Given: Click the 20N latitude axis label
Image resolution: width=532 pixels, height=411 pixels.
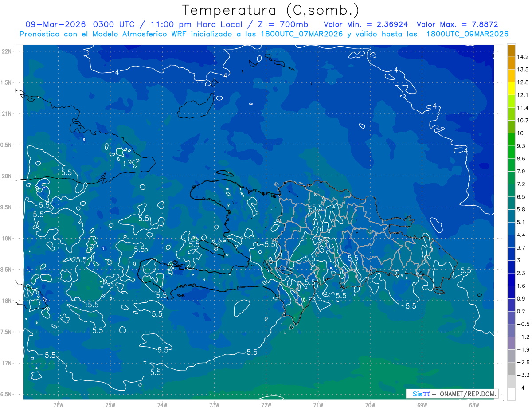Looking at the screenshot, I should point(7,176).
